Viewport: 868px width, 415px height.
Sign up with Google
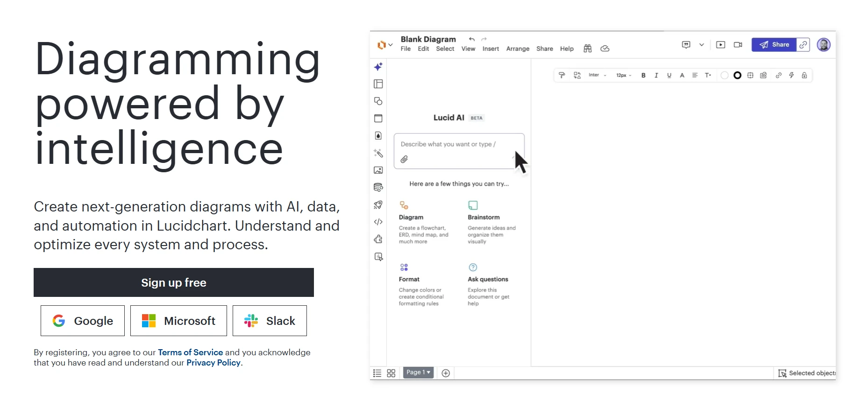point(83,321)
